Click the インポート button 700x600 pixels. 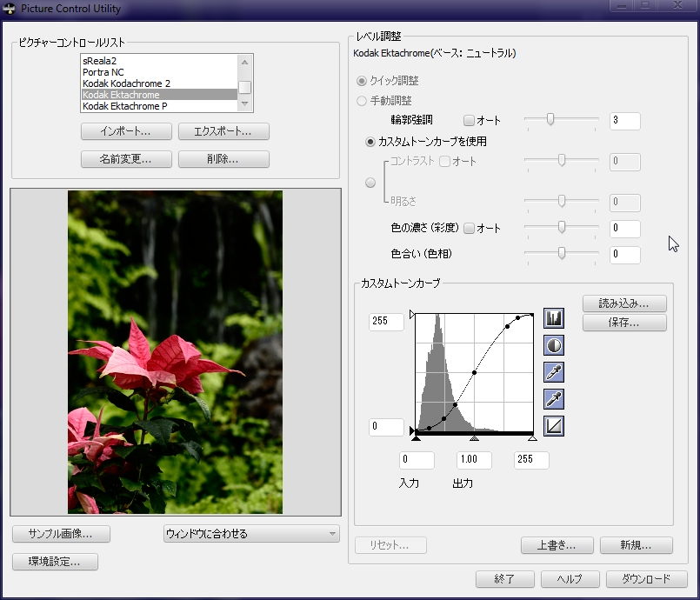[x=126, y=132]
